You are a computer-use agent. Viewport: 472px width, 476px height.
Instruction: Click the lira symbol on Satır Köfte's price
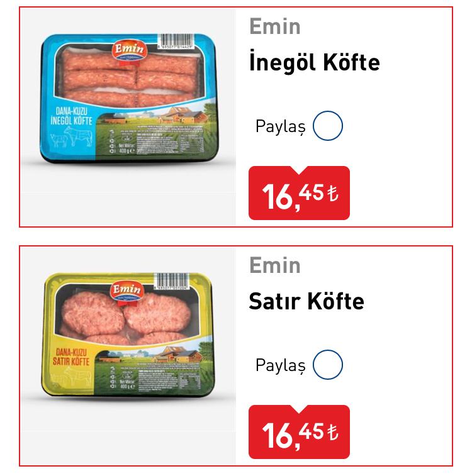coord(333,432)
